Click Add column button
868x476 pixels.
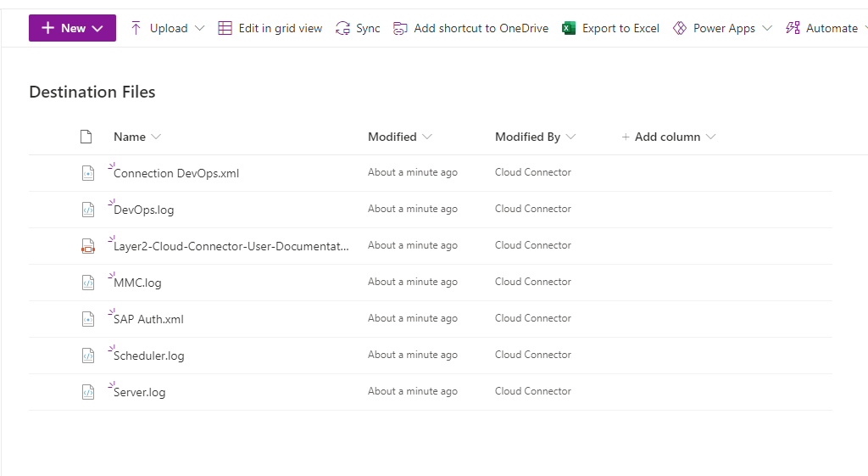coord(668,137)
